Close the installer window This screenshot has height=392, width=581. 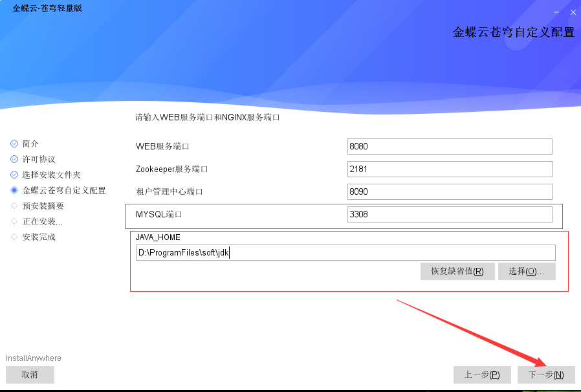click(573, 12)
